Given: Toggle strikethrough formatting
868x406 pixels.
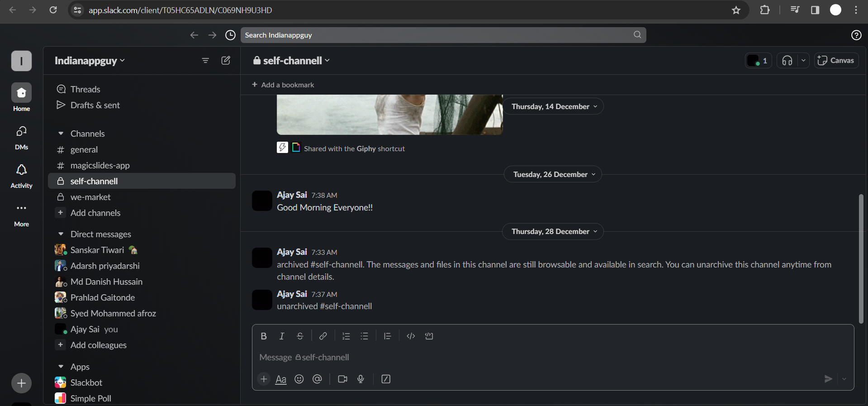Looking at the screenshot, I should click(300, 336).
